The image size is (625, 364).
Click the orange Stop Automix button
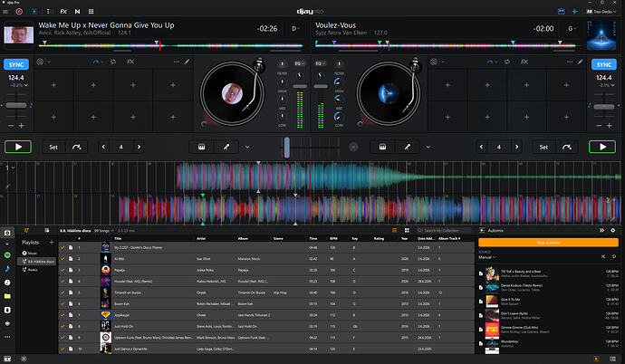click(x=548, y=243)
